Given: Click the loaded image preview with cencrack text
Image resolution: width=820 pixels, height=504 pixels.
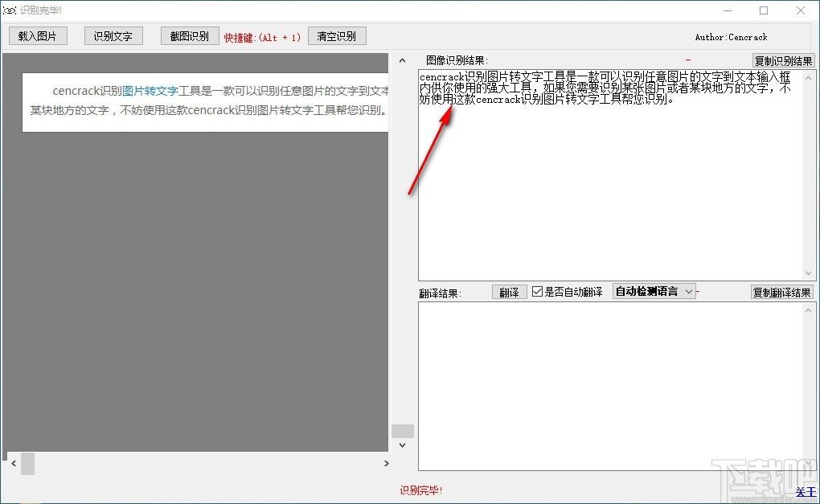Looking at the screenshot, I should click(206, 100).
